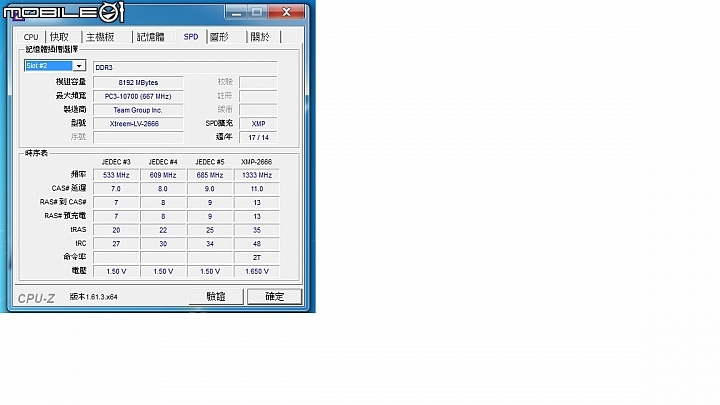Switch to the CPU tab
Screen dimensions: 720x405
31,37
